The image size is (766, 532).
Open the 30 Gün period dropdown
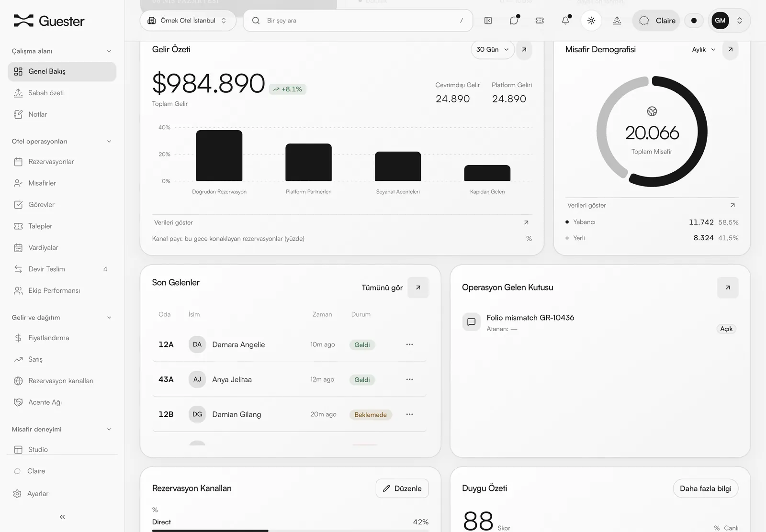pos(493,49)
